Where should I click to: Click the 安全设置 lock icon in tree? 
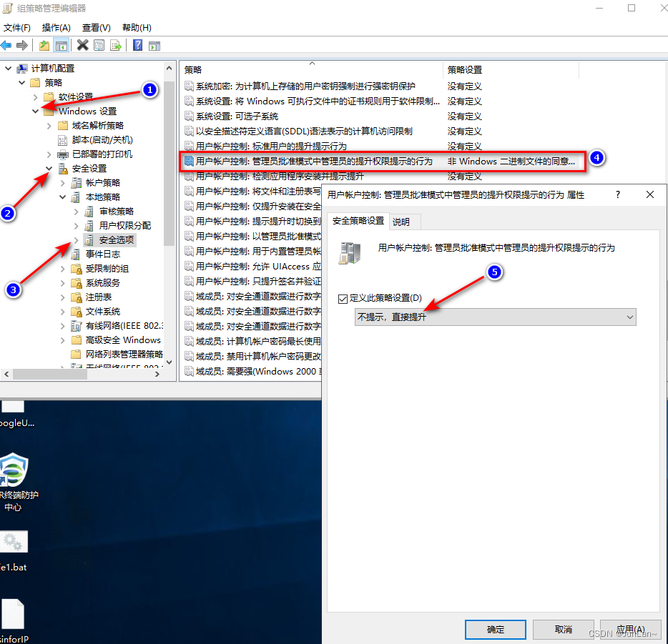(x=63, y=169)
